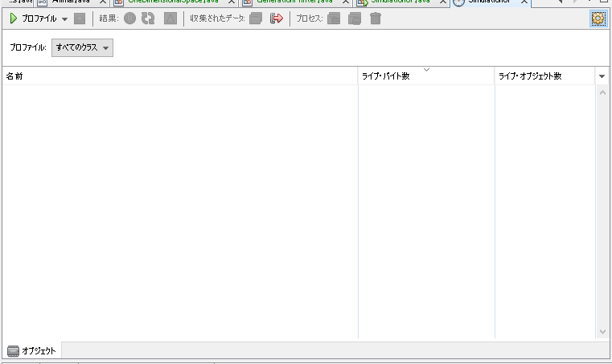Switch to the GenerationPrinter.java tab
This screenshot has width=612, height=364.
[294, 2]
